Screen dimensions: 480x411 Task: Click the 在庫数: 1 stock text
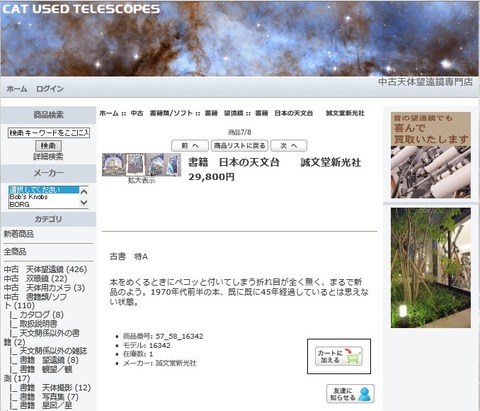[138, 354]
